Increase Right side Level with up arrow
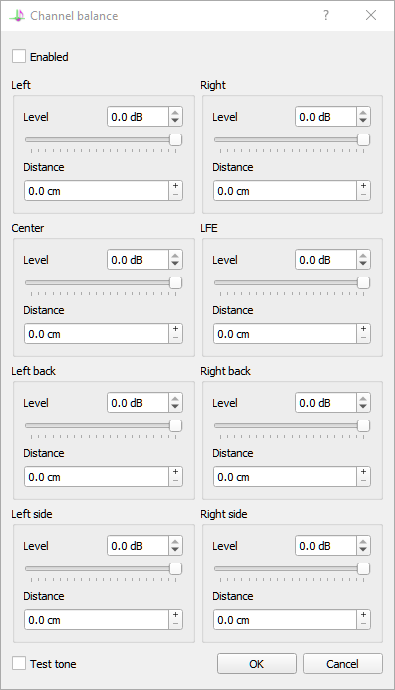The image size is (395, 690). [363, 541]
